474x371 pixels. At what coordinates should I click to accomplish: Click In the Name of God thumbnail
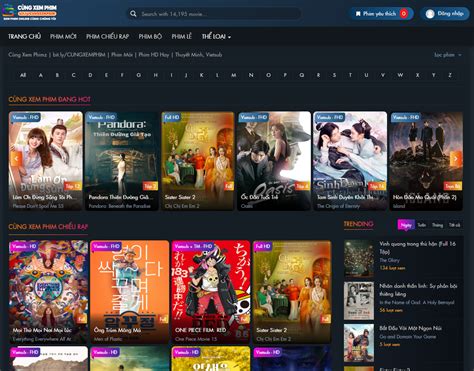tap(359, 301)
